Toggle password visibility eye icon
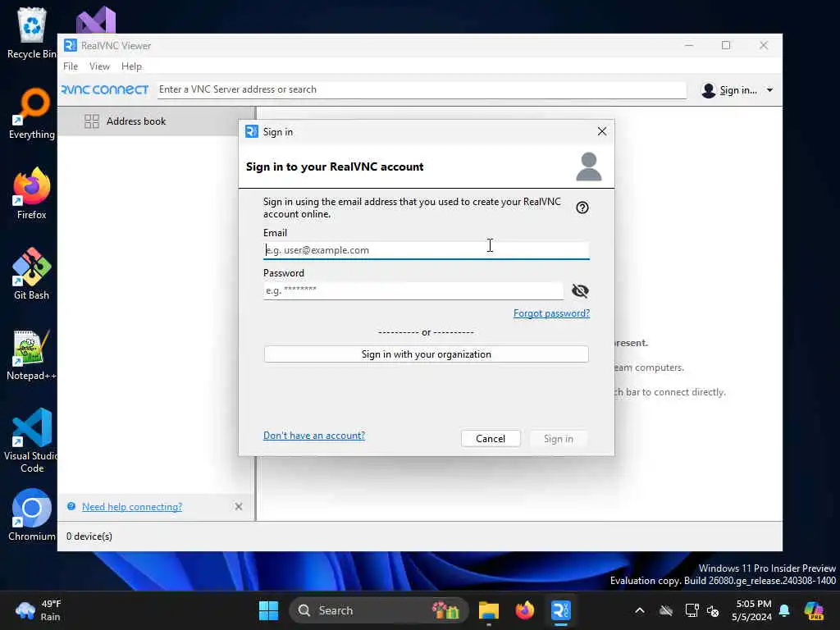Image resolution: width=840 pixels, height=630 pixels. tap(580, 291)
